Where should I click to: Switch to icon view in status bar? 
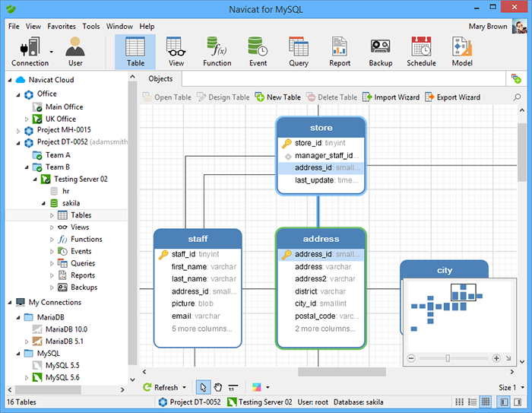pyautogui.click(x=459, y=402)
